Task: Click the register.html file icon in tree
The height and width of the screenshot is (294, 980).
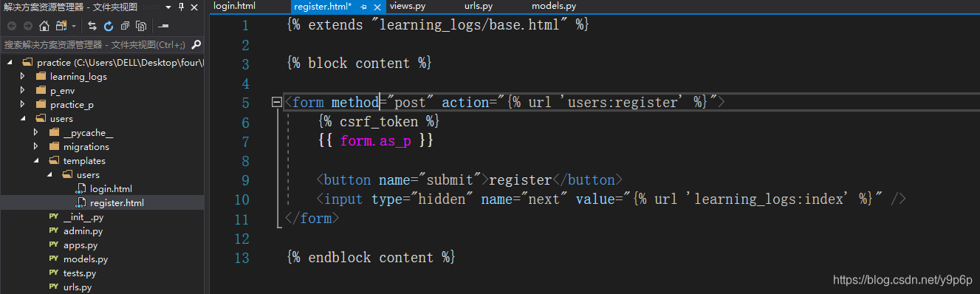Action: (80, 202)
